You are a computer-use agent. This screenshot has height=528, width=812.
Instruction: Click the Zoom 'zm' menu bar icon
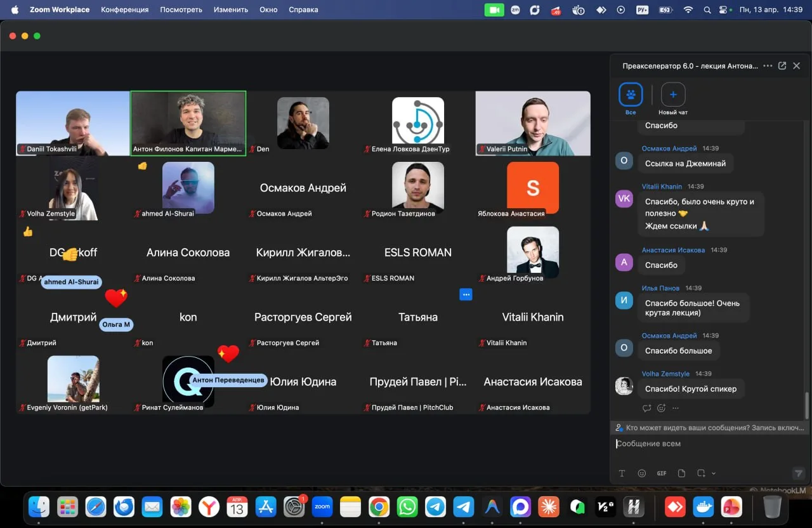click(515, 10)
